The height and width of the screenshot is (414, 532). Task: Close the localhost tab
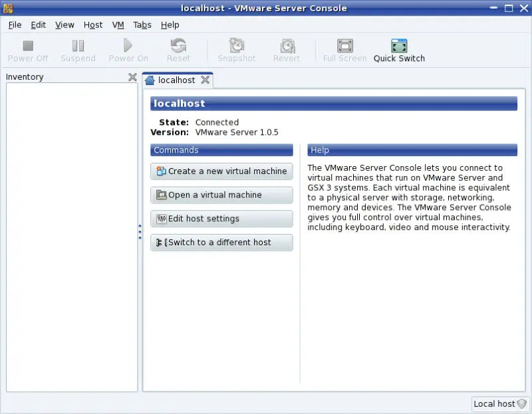click(205, 80)
